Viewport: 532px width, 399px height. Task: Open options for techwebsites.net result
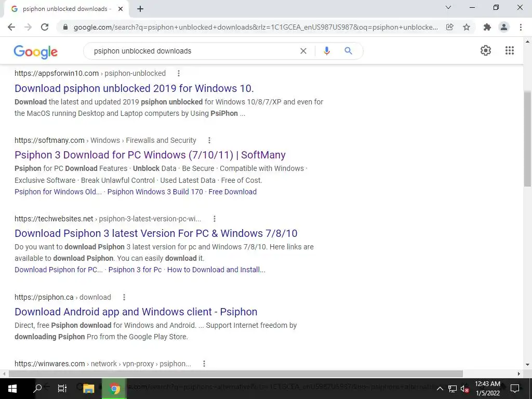click(x=214, y=219)
